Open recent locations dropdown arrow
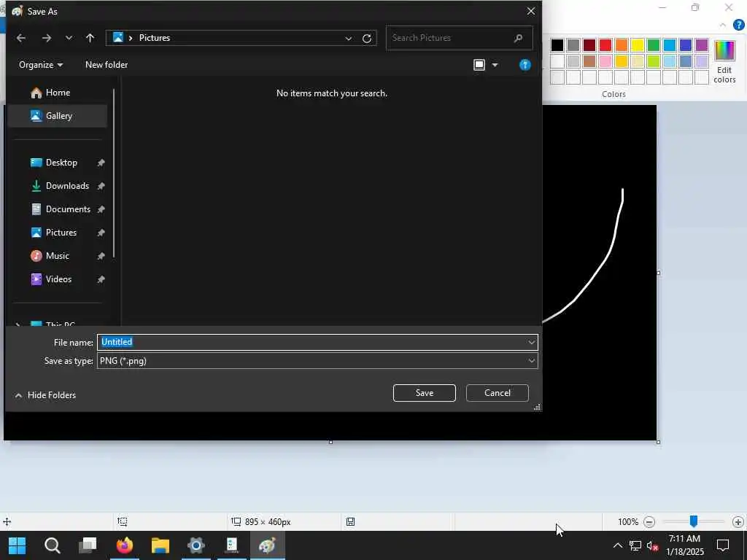 click(x=69, y=38)
